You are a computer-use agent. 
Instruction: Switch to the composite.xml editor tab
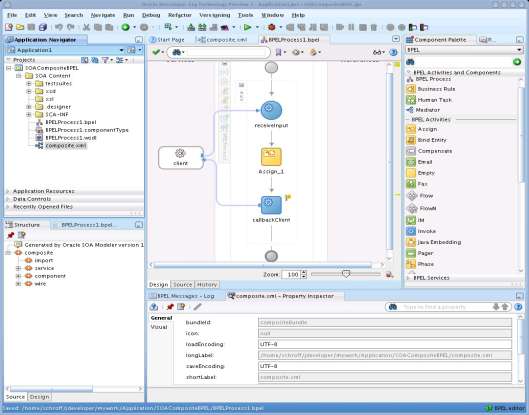pos(223,39)
